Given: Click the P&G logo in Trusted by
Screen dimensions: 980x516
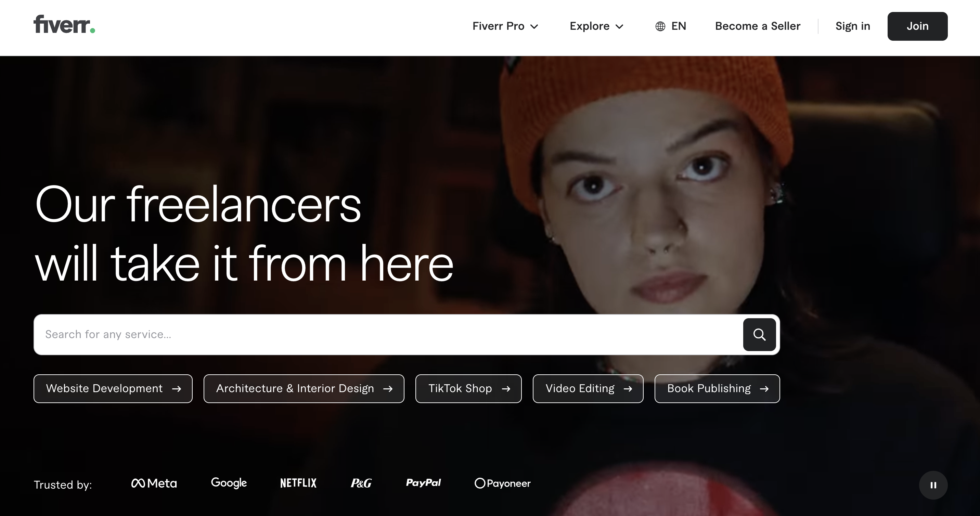Looking at the screenshot, I should click(x=361, y=483).
